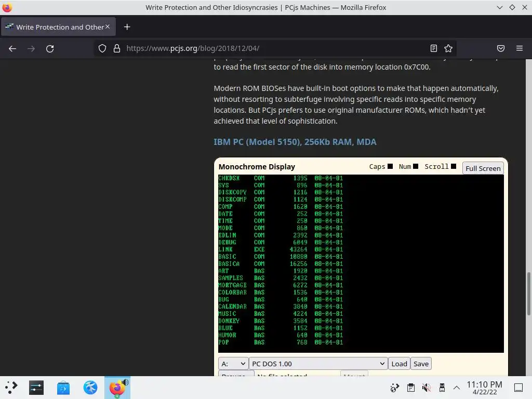
Task: Click the Save button
Action: (x=421, y=364)
